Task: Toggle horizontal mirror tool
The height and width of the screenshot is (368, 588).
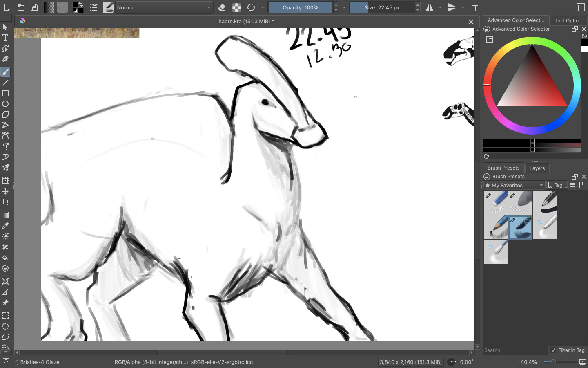Action: (430, 7)
